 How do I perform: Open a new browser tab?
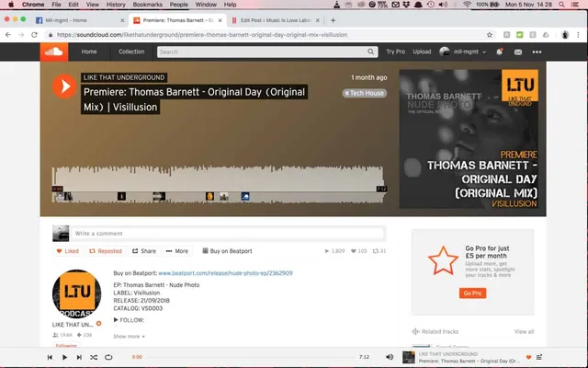point(333,20)
